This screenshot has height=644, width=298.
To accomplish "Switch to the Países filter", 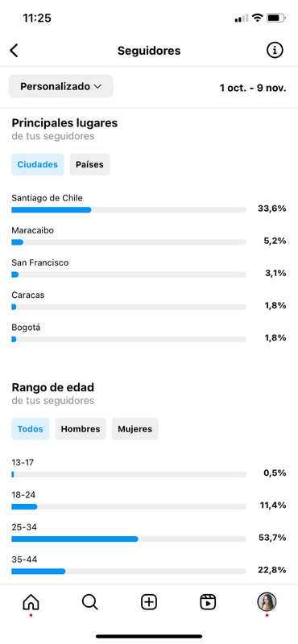I will 89,164.
